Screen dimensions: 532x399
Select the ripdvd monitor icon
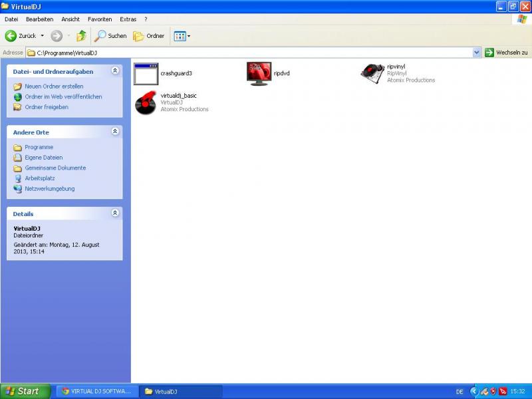point(259,74)
